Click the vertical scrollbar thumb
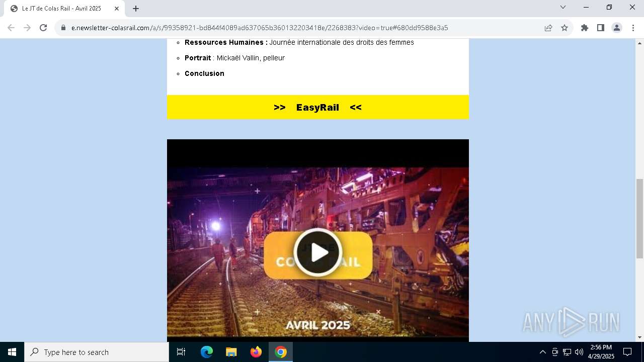Screen dimensions: 644x362 (640, 219)
